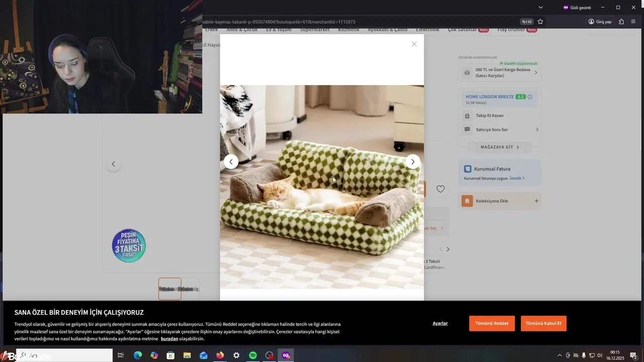Open Ayakkabı & Çanta category menu
Screen dimensions: 644x362
387,30
